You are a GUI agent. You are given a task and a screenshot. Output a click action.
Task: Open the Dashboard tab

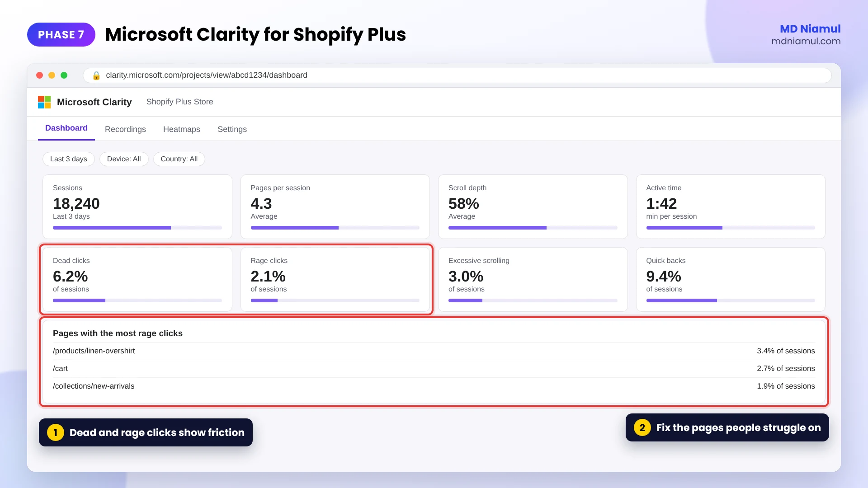(66, 128)
